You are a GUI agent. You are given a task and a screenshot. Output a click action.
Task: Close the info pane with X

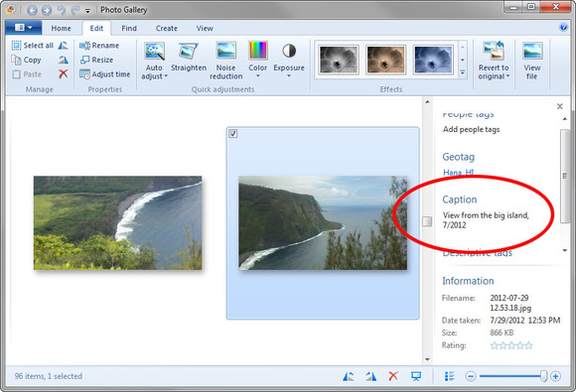(x=559, y=106)
